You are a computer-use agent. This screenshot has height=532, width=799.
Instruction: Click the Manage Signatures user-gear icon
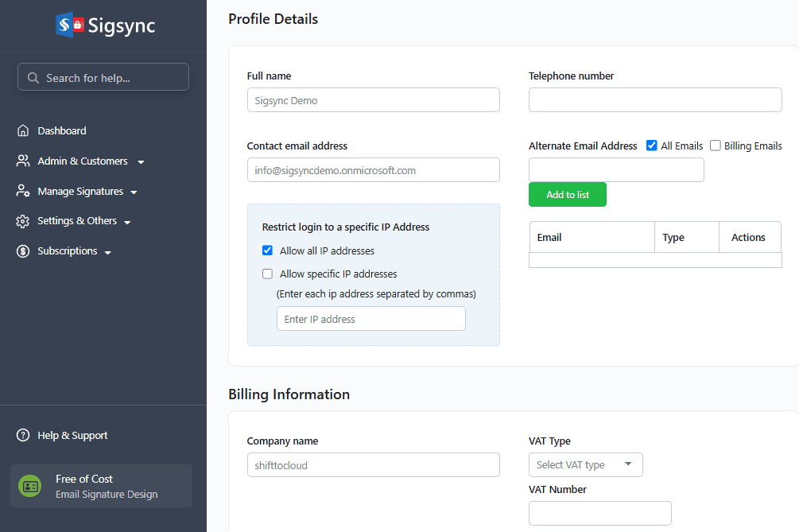point(23,192)
